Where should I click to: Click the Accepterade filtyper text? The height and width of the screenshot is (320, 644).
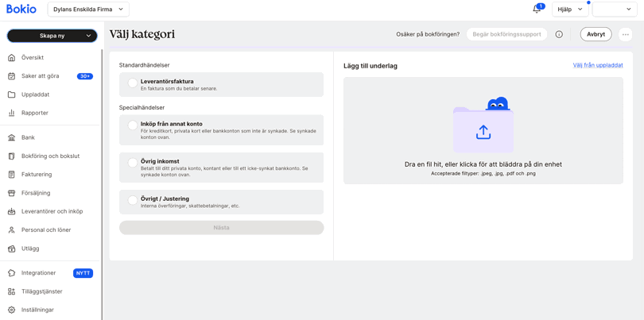click(483, 174)
